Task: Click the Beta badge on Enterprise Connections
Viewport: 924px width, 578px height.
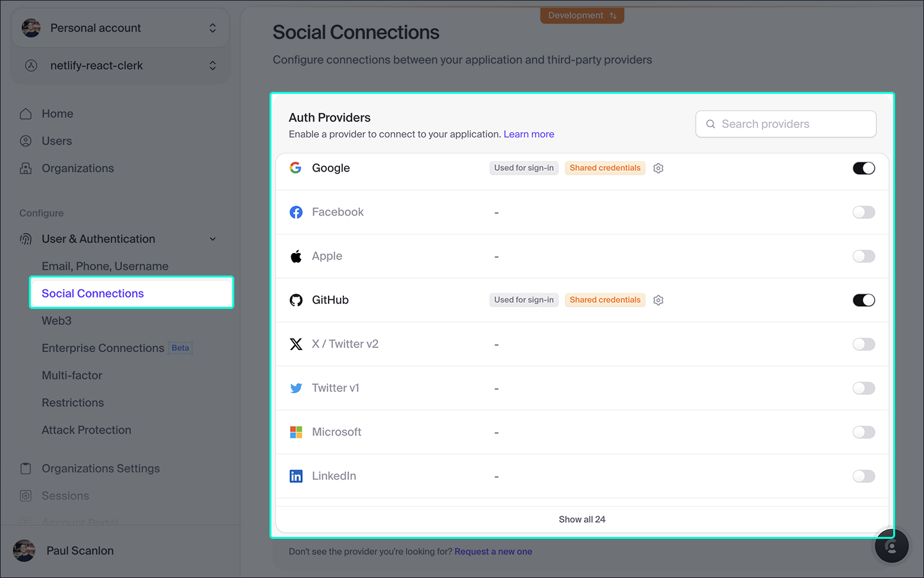Action: click(x=180, y=348)
